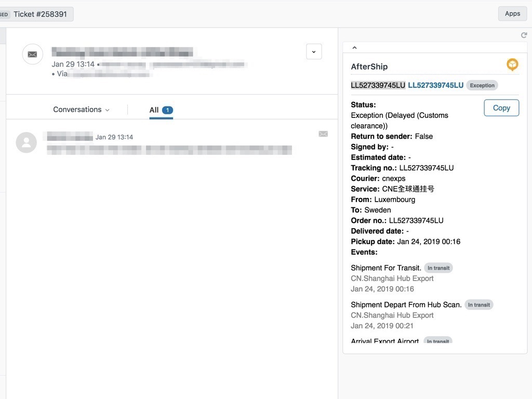The image size is (532, 399).
Task: Click the small envelope icon beside the message
Action: (323, 134)
